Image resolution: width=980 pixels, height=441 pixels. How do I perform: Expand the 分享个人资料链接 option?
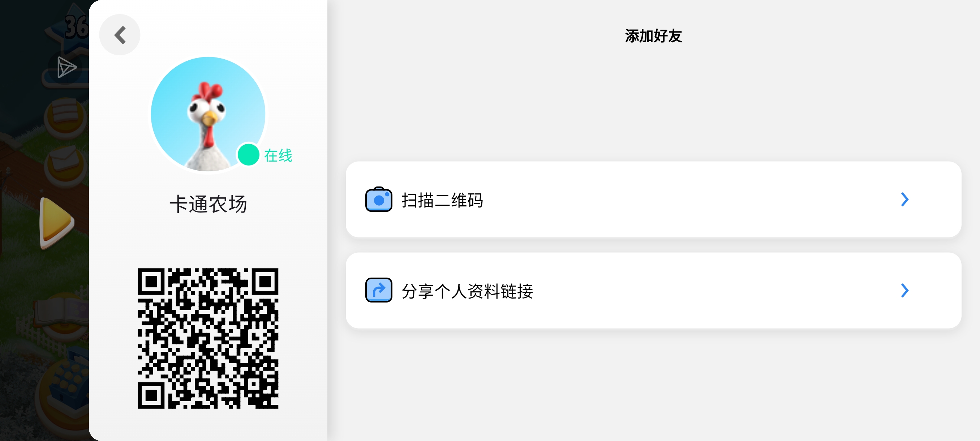905,290
